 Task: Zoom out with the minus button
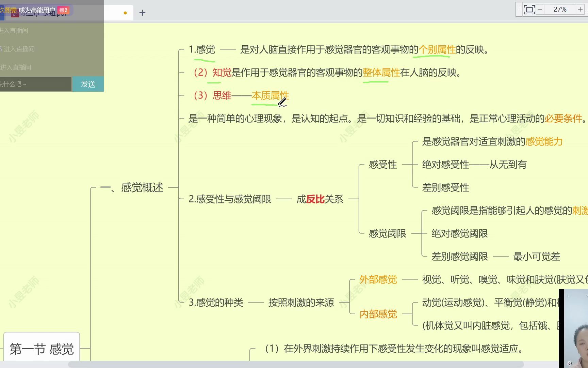[x=540, y=10]
